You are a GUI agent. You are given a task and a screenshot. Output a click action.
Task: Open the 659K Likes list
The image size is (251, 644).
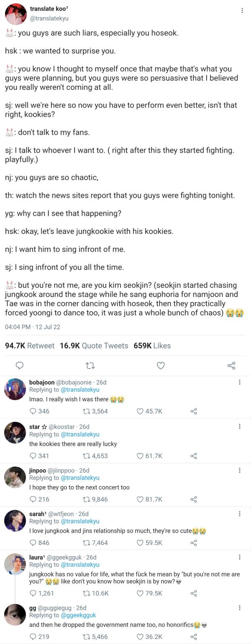coord(152,346)
